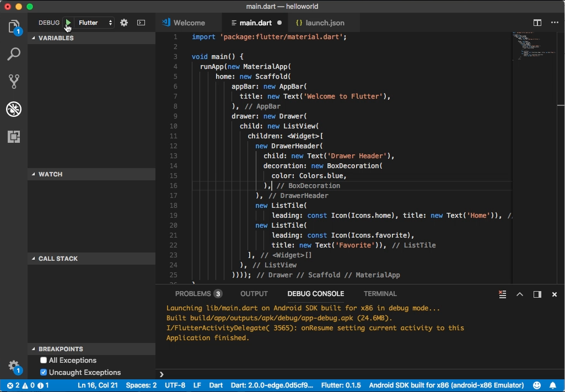Viewport: 565px width, 392px height.
Task: Select device via Android SDK built for x86
Action: [446, 385]
